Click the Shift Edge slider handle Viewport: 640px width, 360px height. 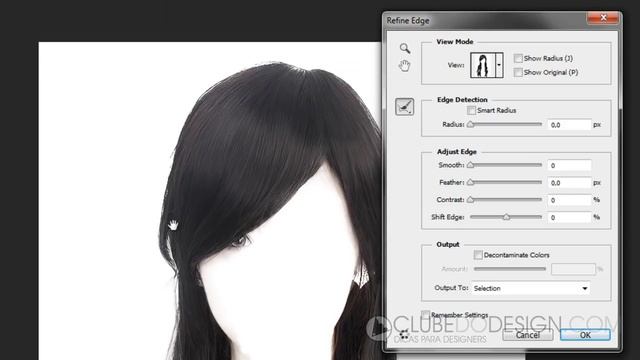pos(506,217)
